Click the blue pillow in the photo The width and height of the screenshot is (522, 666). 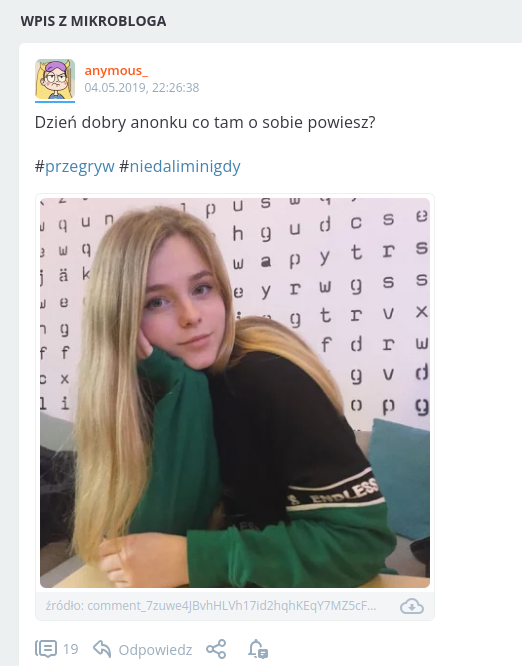click(x=399, y=476)
